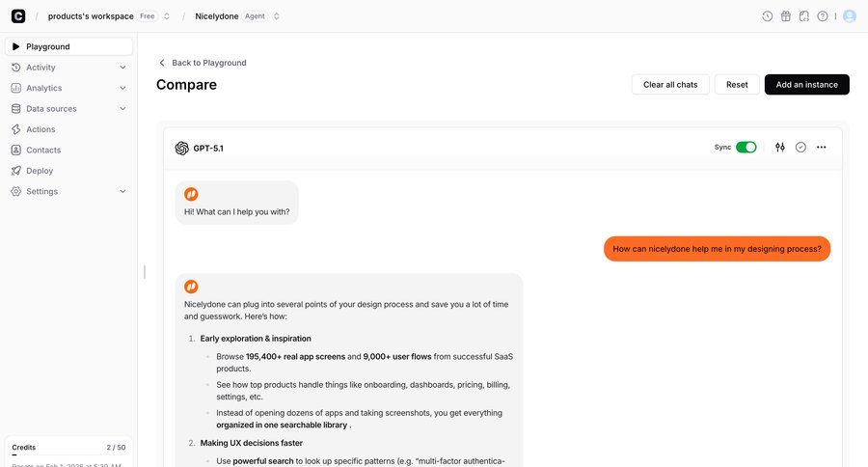Click the checkmark circle icon in GPT-5.1 panel
The width and height of the screenshot is (868, 467).
[800, 147]
